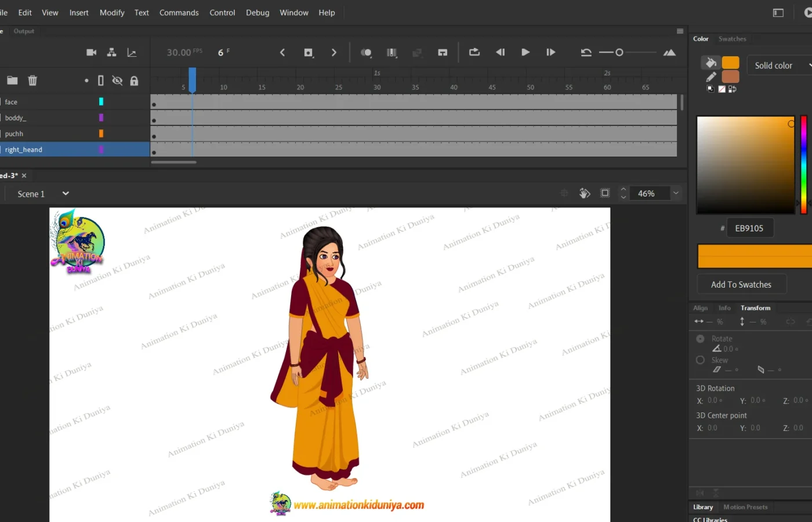Click the Add Camera icon in timeline
This screenshot has height=522, width=812.
91,52
